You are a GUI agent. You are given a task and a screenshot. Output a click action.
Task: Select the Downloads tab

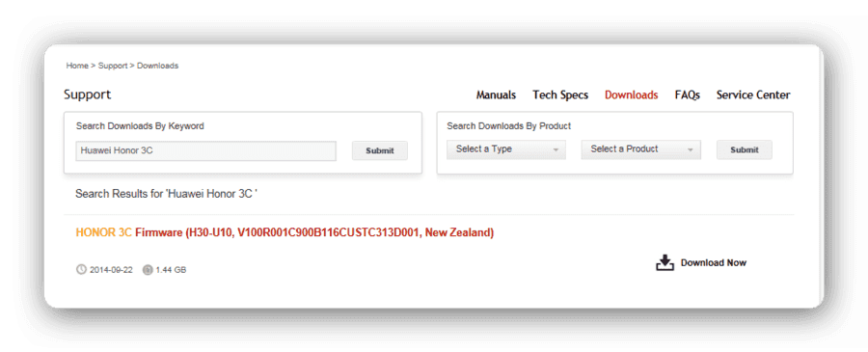click(x=631, y=95)
